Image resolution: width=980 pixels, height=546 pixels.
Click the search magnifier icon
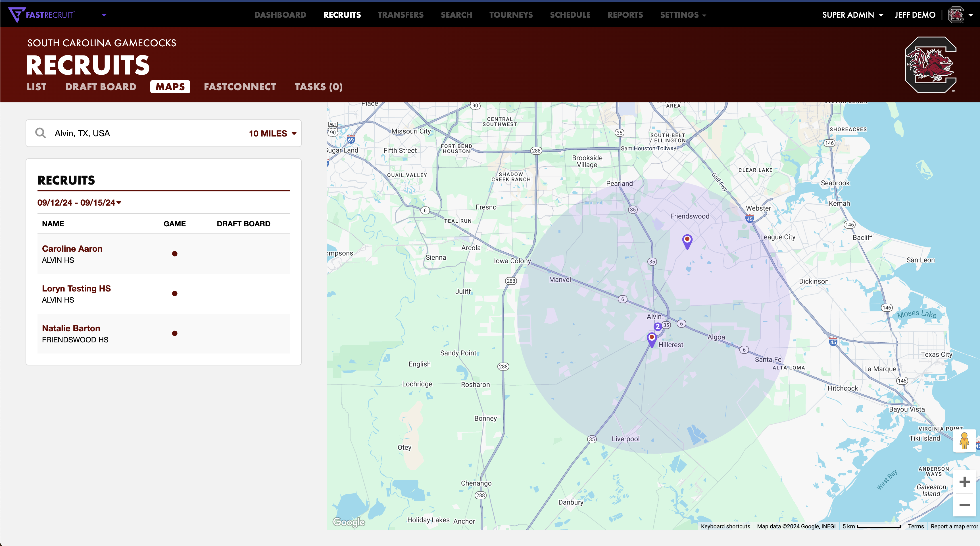(x=40, y=133)
